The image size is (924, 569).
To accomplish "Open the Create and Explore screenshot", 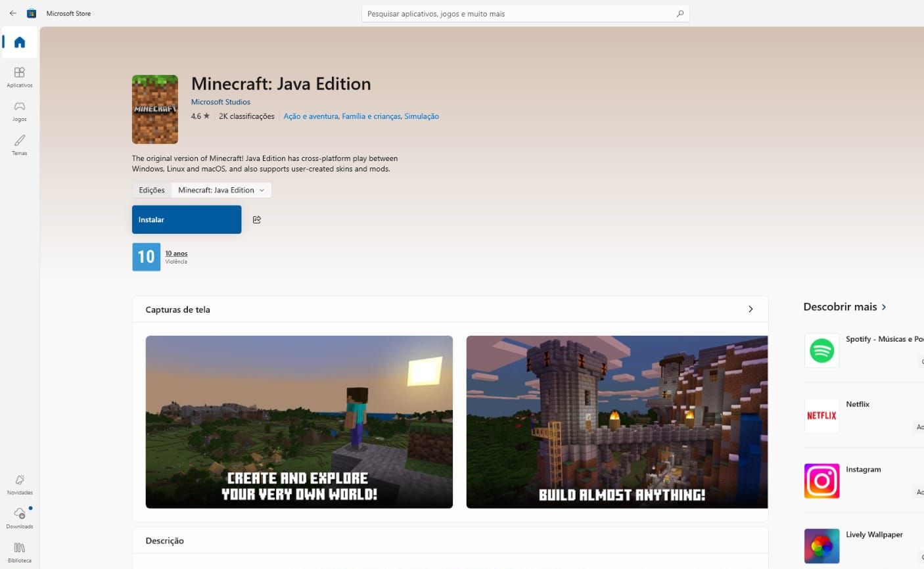I will 299,422.
